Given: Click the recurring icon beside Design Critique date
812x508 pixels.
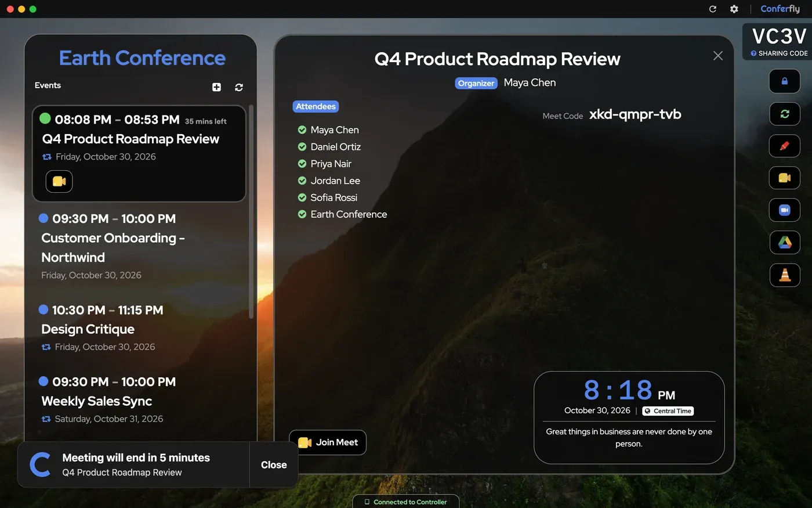Looking at the screenshot, I should pyautogui.click(x=46, y=347).
